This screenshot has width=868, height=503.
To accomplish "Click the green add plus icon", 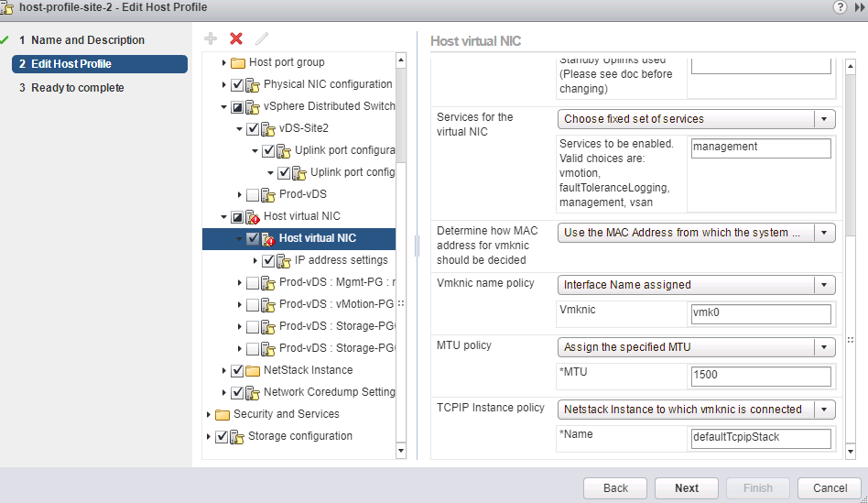I will tap(211, 38).
